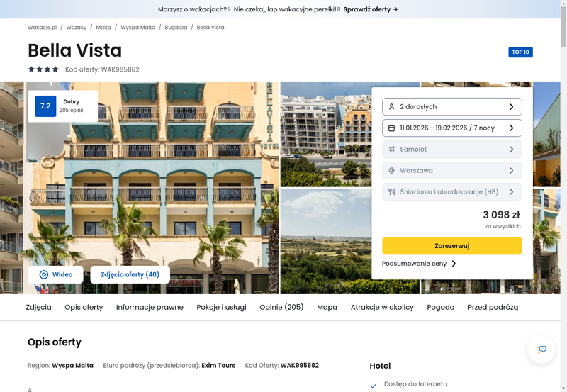Click the location pin icon beside Warszawa

click(391, 170)
